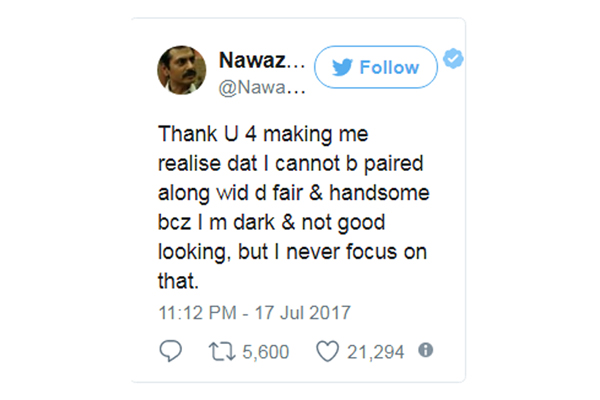Click 'realise dat I cannot b paired' line
The height and width of the screenshot is (400, 600).
coord(290,163)
